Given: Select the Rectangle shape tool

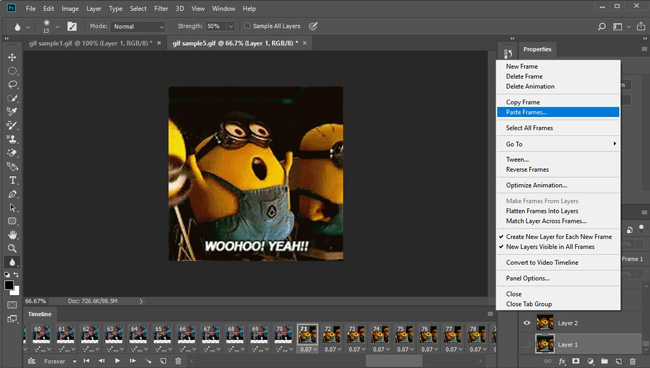Looking at the screenshot, I should 12,221.
